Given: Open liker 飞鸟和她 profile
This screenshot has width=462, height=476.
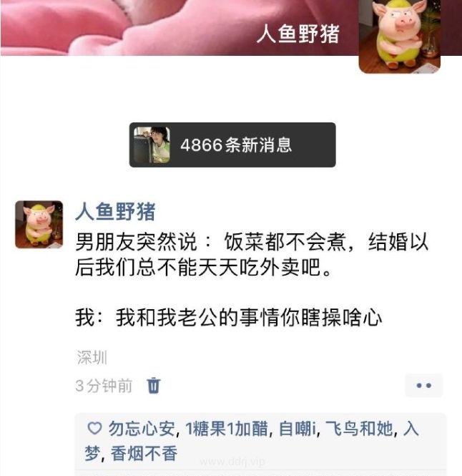Looking at the screenshot, I should [359, 429].
